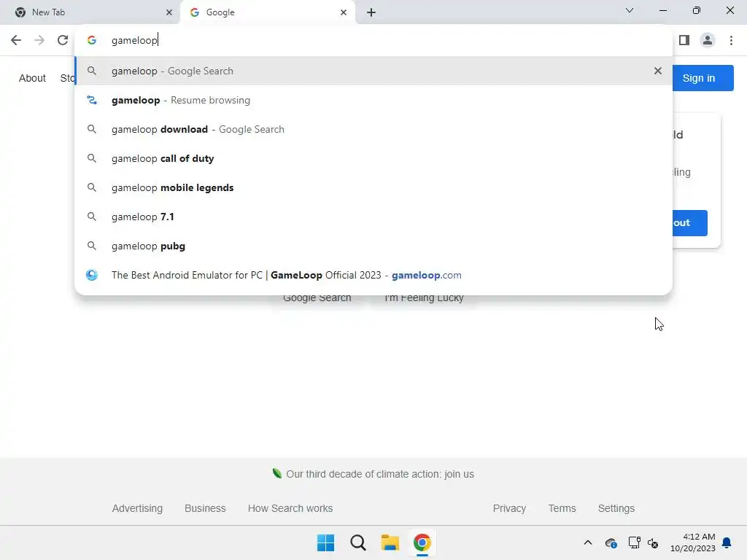Click the forward navigation arrow

coord(39,40)
